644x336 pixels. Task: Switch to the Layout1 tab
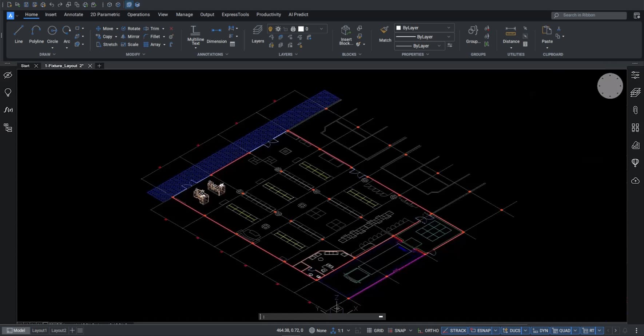(x=39, y=331)
